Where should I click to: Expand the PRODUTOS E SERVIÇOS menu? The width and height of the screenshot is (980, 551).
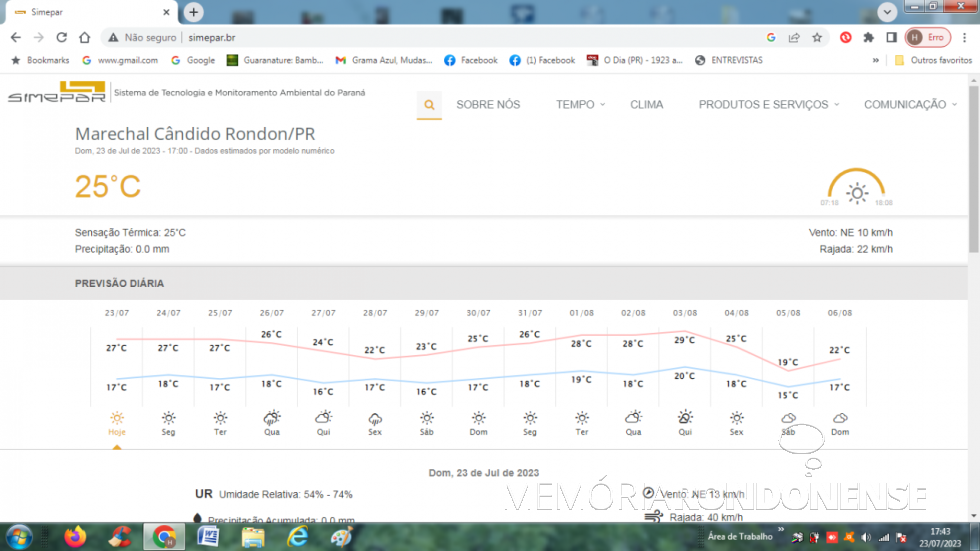click(x=768, y=104)
